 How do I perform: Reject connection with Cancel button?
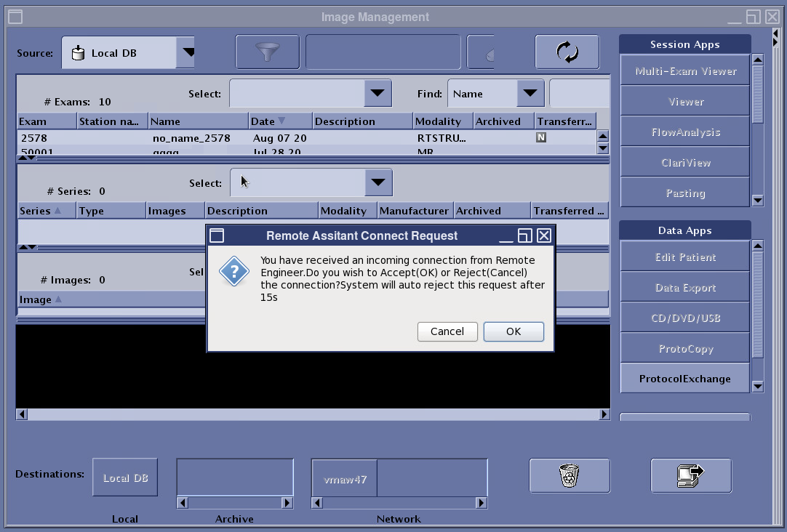tap(447, 331)
